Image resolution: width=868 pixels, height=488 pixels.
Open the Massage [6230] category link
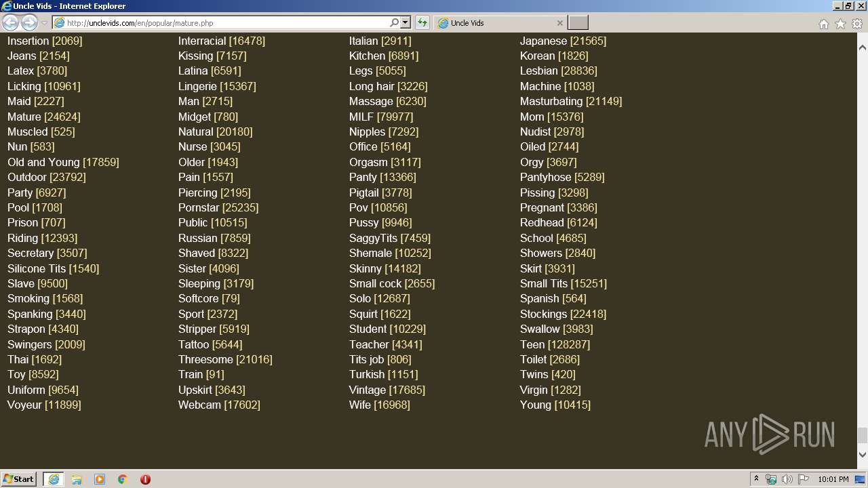(x=388, y=101)
